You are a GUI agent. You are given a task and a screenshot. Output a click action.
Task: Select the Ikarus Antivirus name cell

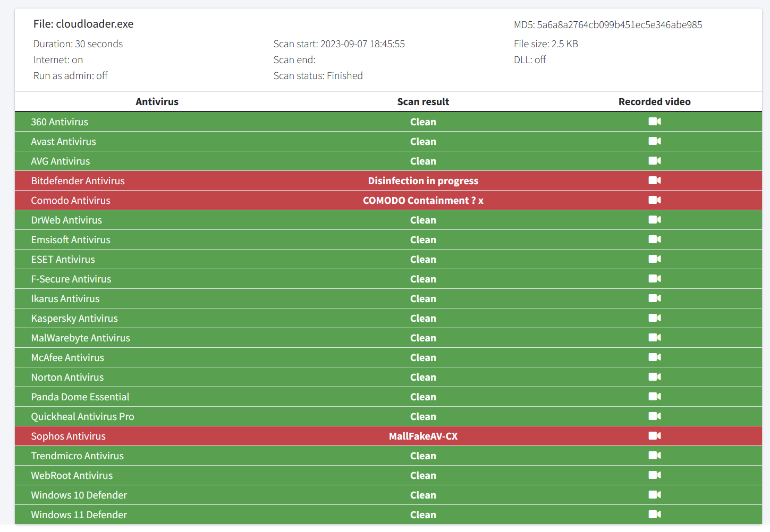pyautogui.click(x=65, y=298)
